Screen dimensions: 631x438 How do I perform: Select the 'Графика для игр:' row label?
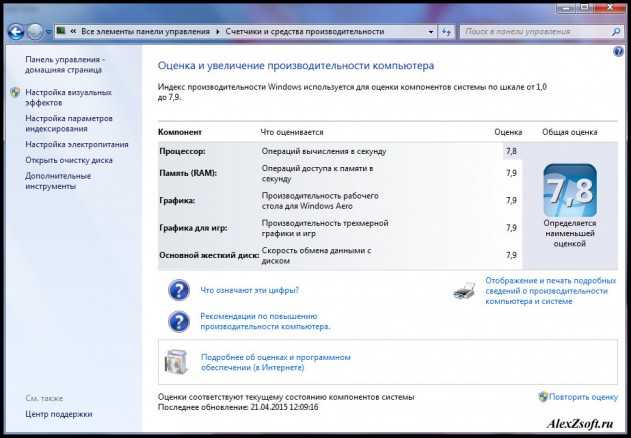[x=194, y=228]
